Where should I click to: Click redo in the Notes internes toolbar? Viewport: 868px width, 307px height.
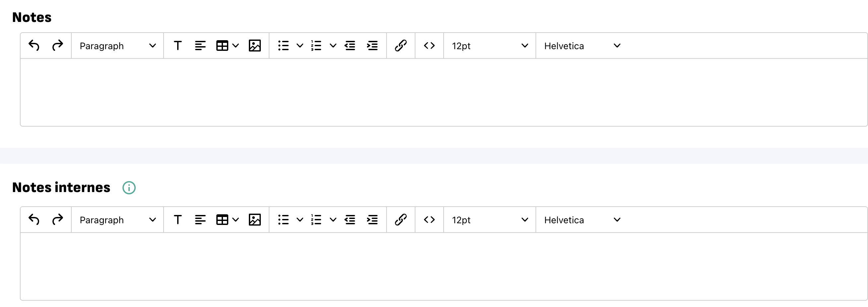tap(58, 220)
